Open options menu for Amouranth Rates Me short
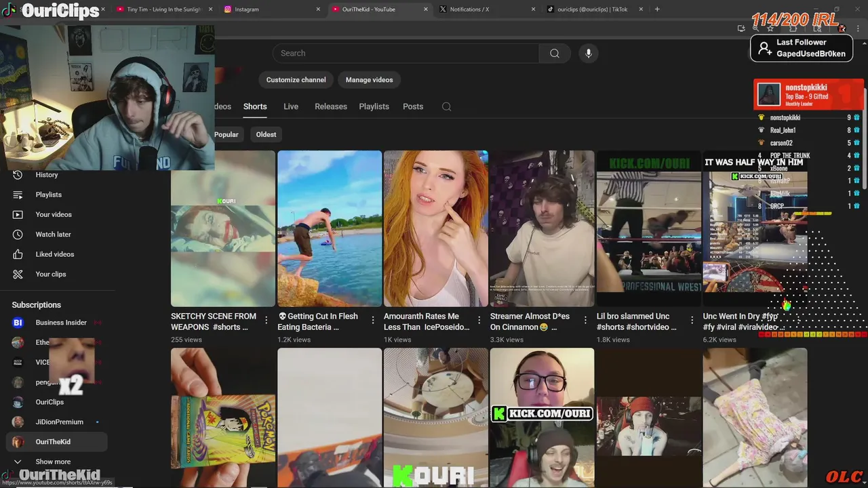The height and width of the screenshot is (488, 868). [479, 320]
